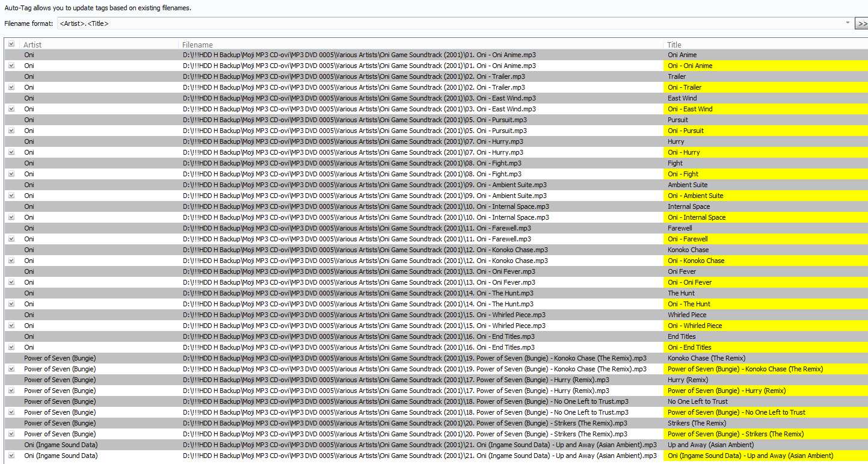This screenshot has height=464, width=868.
Task: Click into the Filename format text field
Action: pyautogui.click(x=421, y=23)
